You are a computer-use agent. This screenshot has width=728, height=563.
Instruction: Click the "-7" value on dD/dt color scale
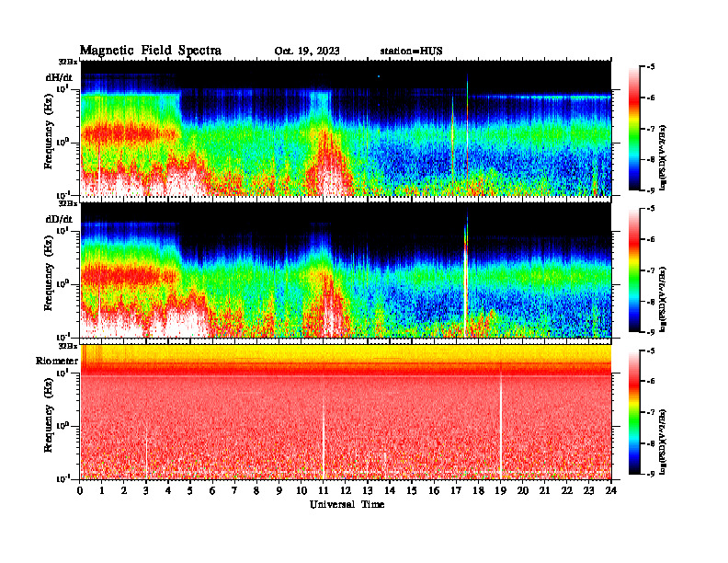(651, 270)
